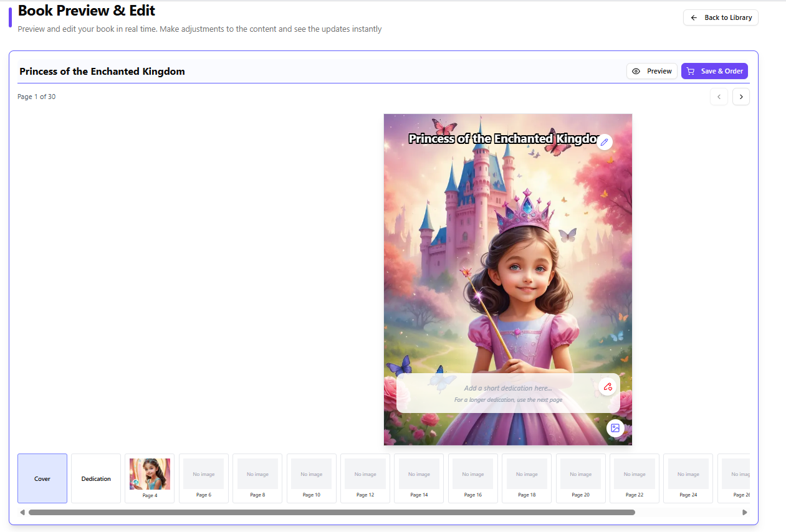Screen dimensions: 786x532
Task: Replace the cover image using the image icon
Action: coord(615,428)
